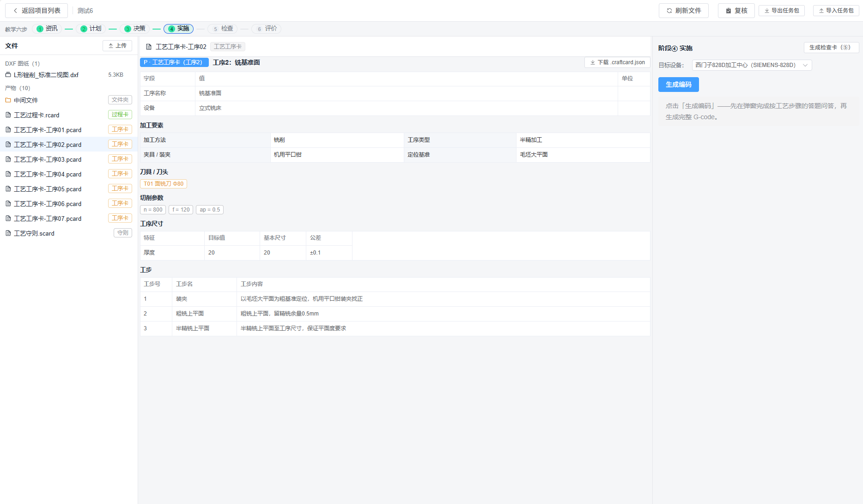Click the T01 面铣刀 Φ80 tool tag
The height and width of the screenshot is (504, 863).
(164, 184)
